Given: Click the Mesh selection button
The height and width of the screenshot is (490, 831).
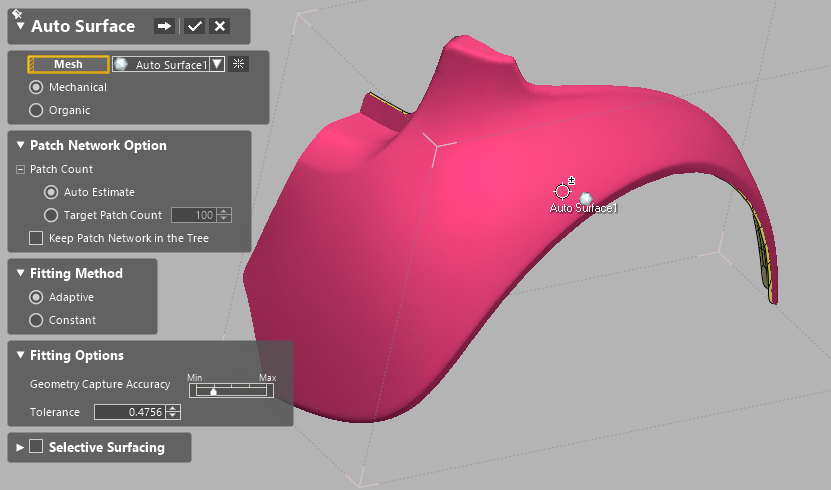Looking at the screenshot, I should pos(68,64).
